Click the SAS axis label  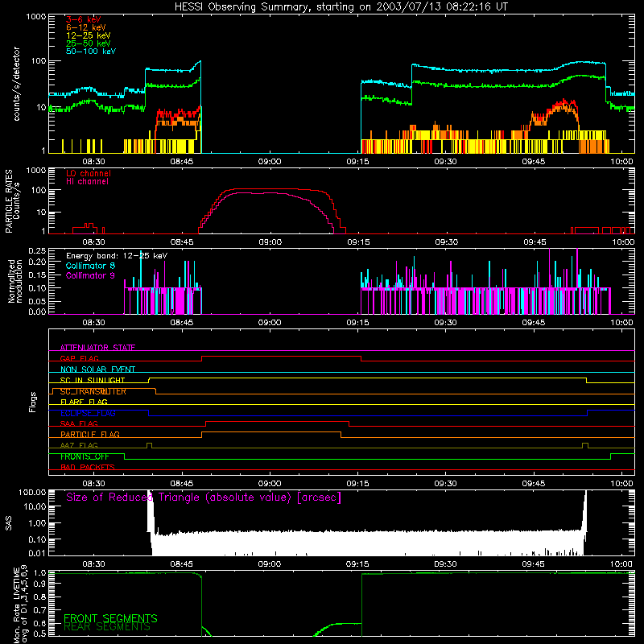click(x=9, y=523)
